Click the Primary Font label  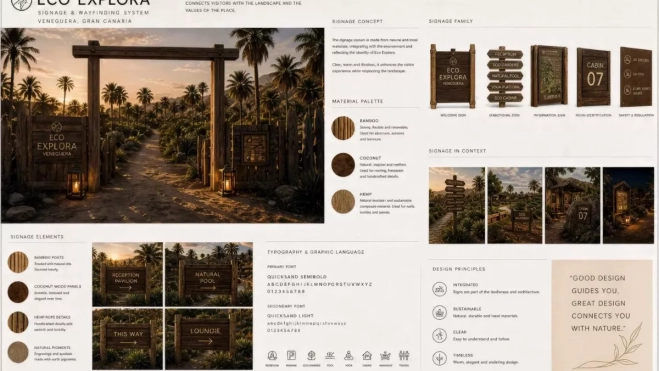[282, 267]
